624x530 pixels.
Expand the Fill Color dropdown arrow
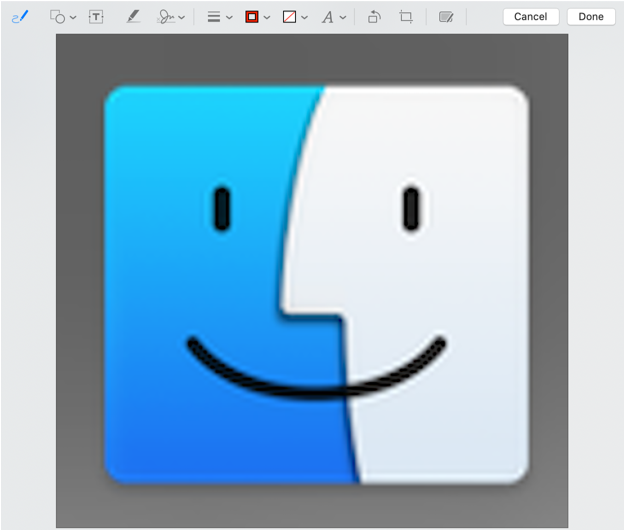click(x=304, y=18)
